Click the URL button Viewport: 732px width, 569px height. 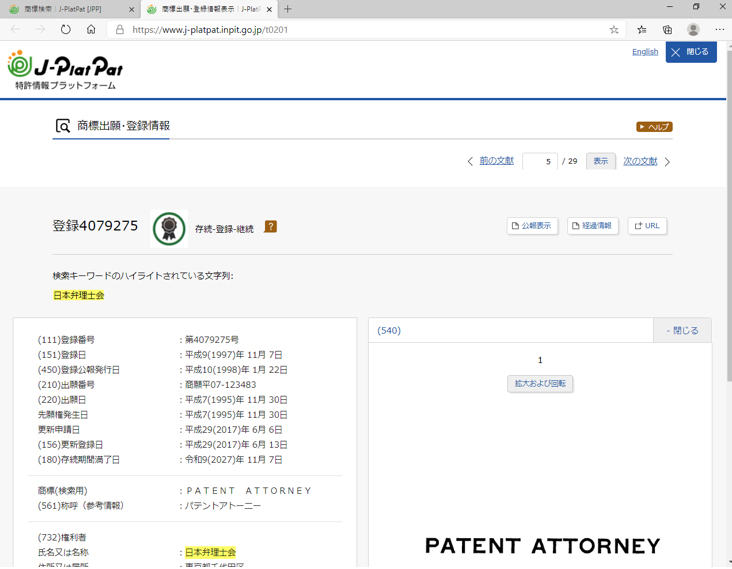(x=647, y=226)
